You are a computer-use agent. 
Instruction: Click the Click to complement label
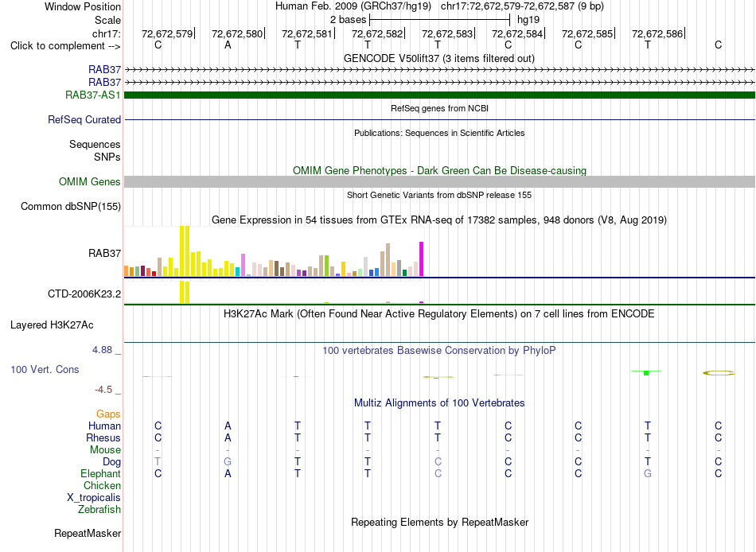(65, 46)
